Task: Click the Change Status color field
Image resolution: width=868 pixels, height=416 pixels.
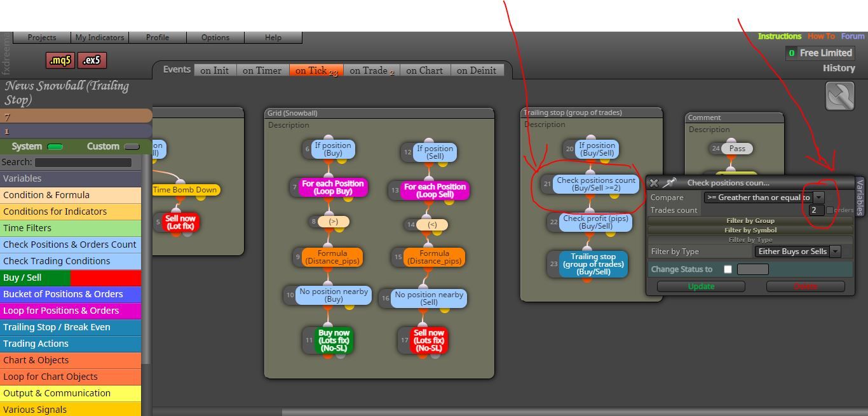Action: point(752,269)
